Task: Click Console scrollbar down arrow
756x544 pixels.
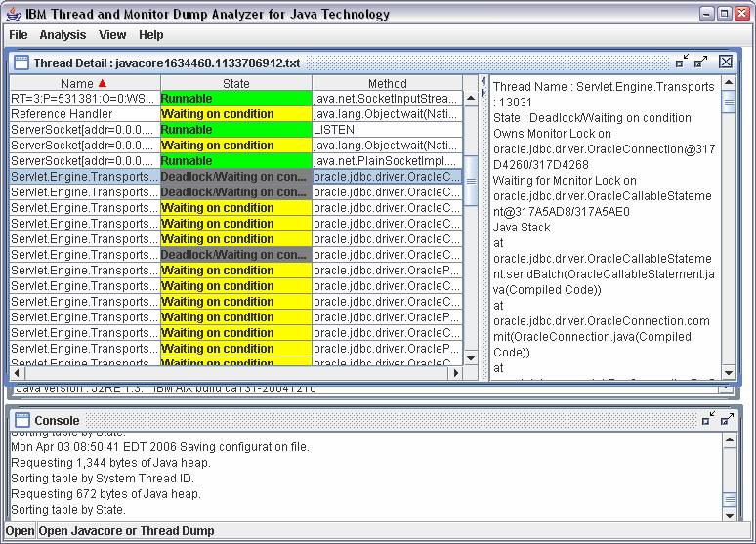Action: (730, 515)
